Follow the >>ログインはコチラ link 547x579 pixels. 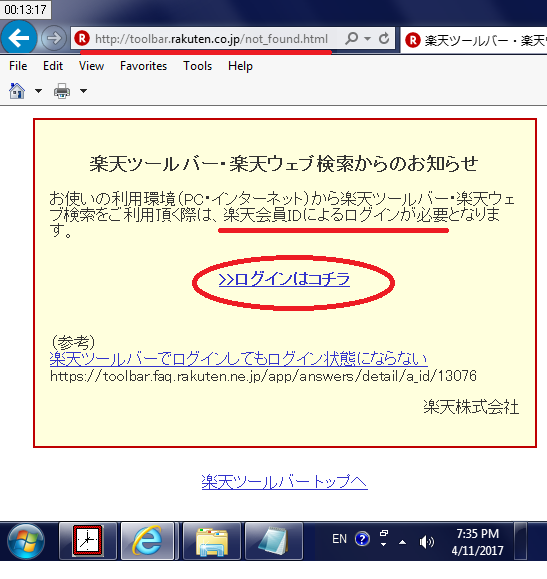[x=284, y=280]
